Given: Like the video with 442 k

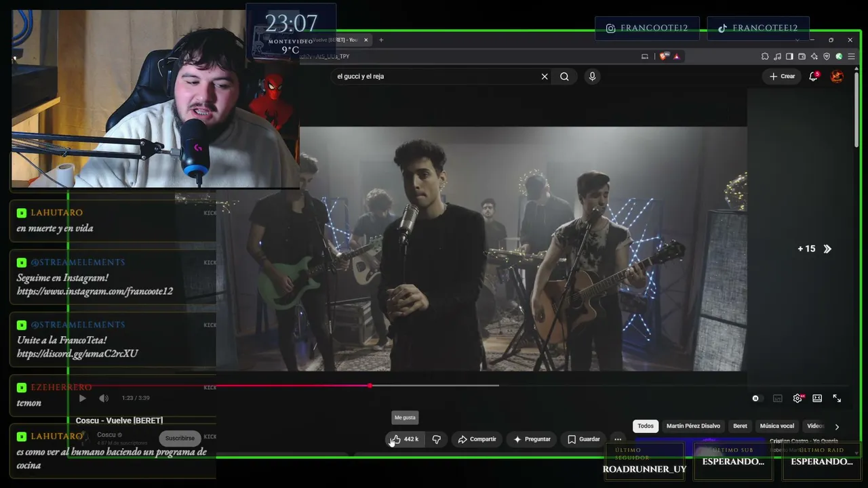Looking at the screenshot, I should click(x=405, y=439).
